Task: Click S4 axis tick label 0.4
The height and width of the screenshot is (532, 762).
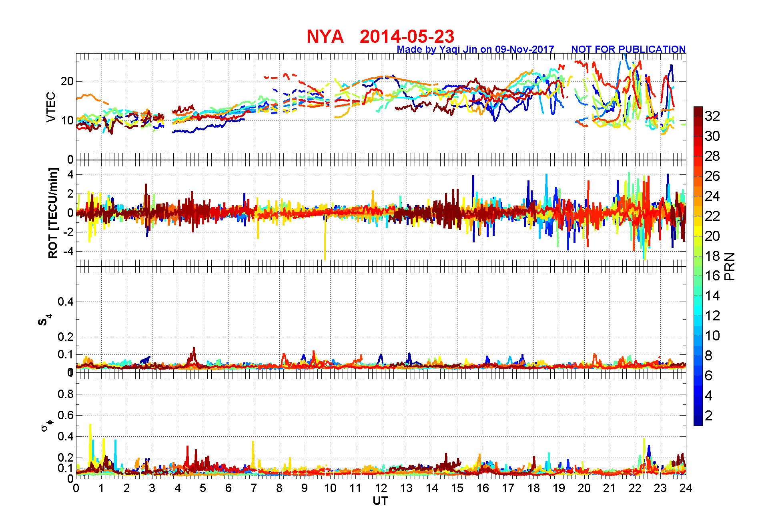Action: coord(66,302)
